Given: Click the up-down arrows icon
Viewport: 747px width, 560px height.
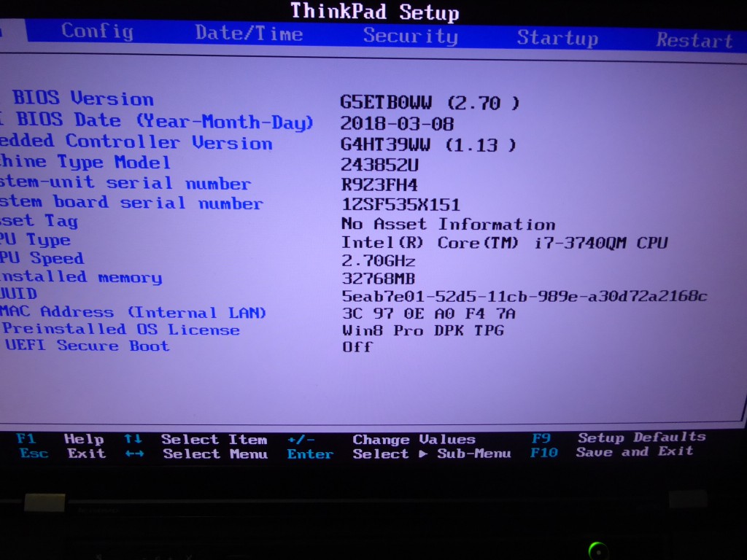Looking at the screenshot, I should [x=133, y=438].
